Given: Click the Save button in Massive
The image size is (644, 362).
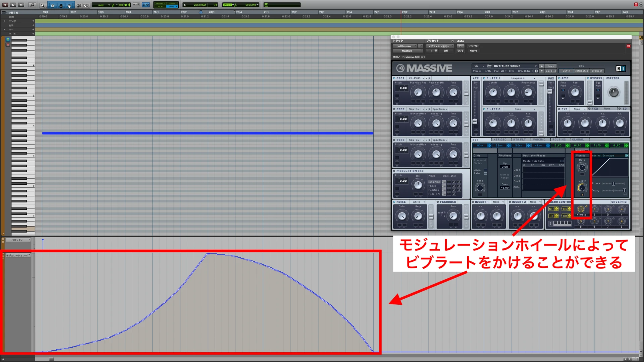Looking at the screenshot, I should (x=551, y=66).
